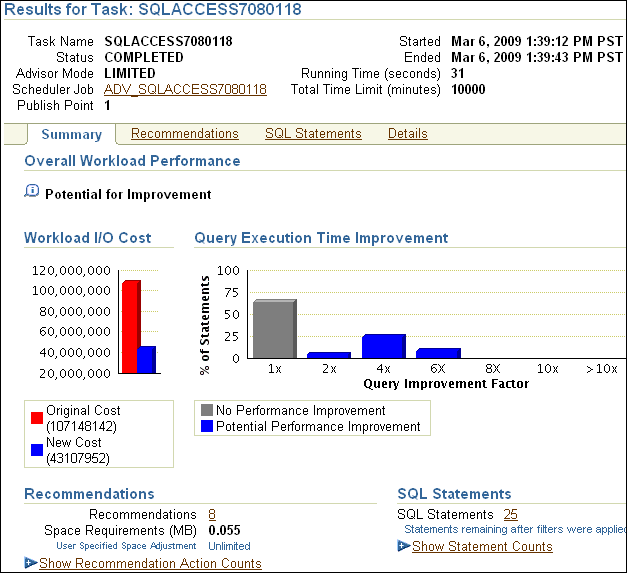Click the info icon beside Potential for Improvement
Screen dimensions: 627x573
(31, 192)
